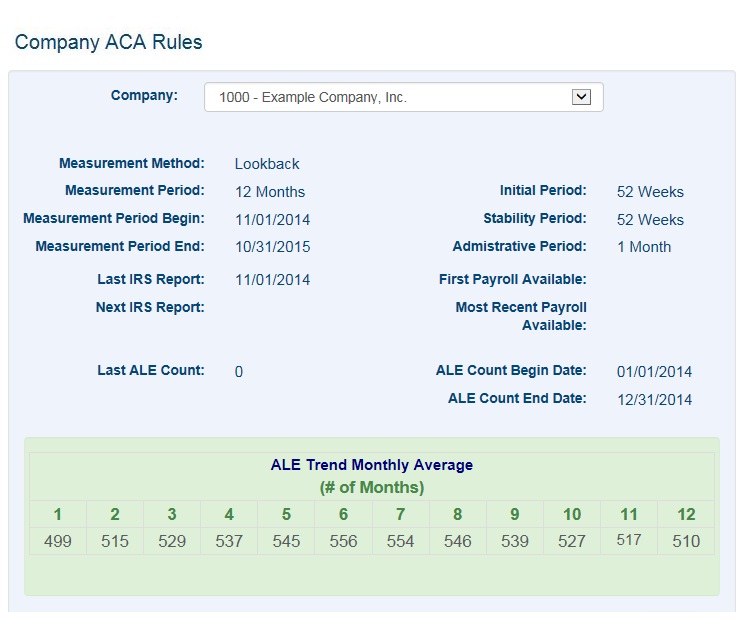This screenshot has height=637, width=744.
Task: Click the Administrative Period value 1 Month
Action: click(644, 247)
